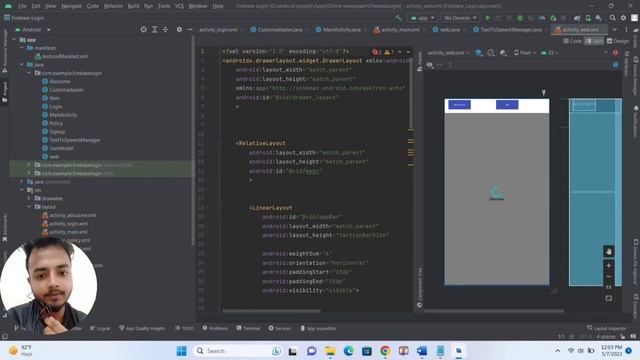
Task: Open App Quality Insights tool window
Action: coord(142,328)
